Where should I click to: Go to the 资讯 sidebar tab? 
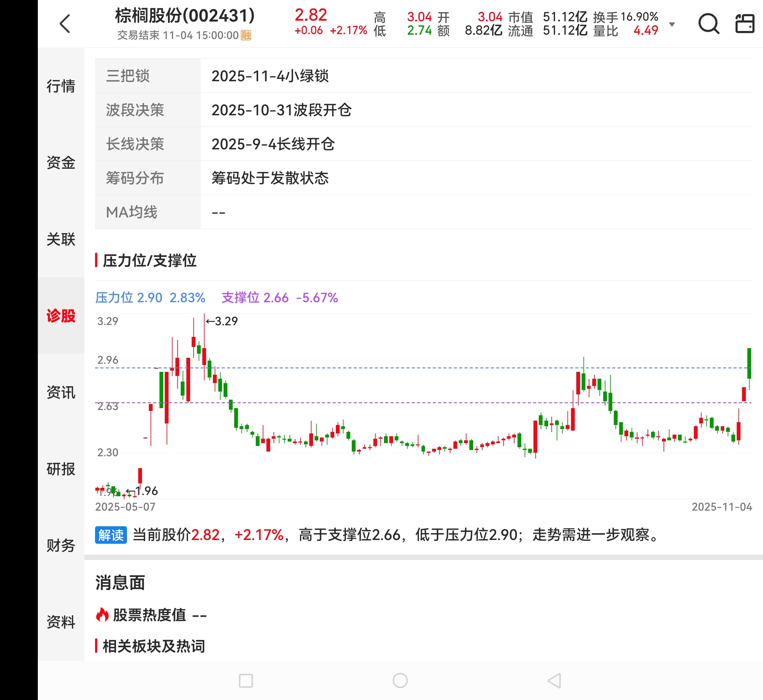tap(61, 392)
